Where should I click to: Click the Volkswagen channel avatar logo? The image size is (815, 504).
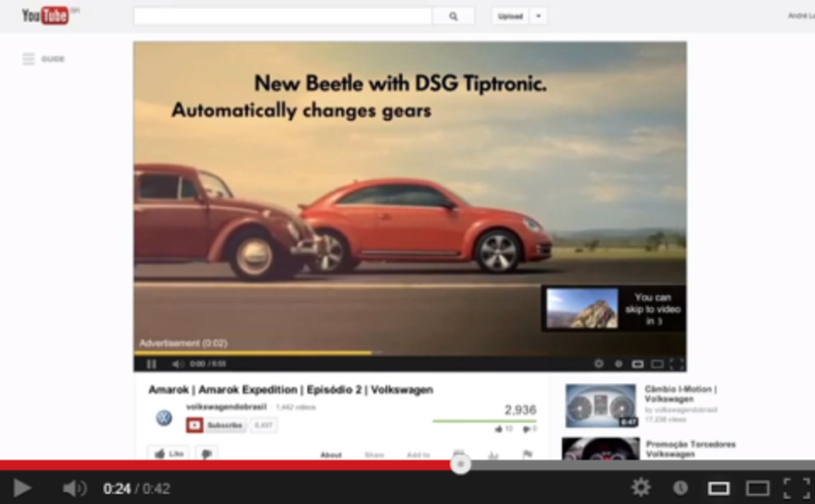pos(164,417)
